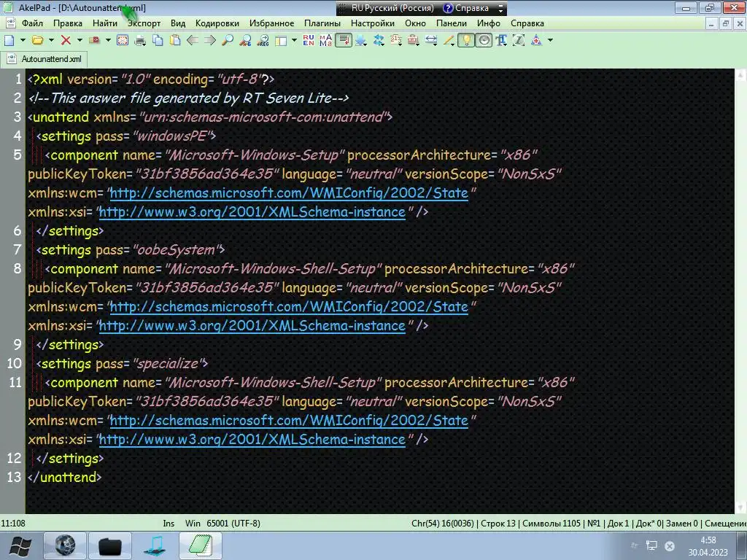
Task: Click the Windows Start button
Action: (x=20, y=545)
